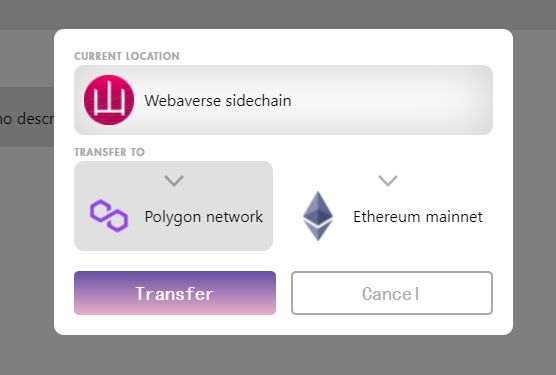The width and height of the screenshot is (556, 375).
Task: Click the dark top bar behind the dialog
Action: pos(277,14)
